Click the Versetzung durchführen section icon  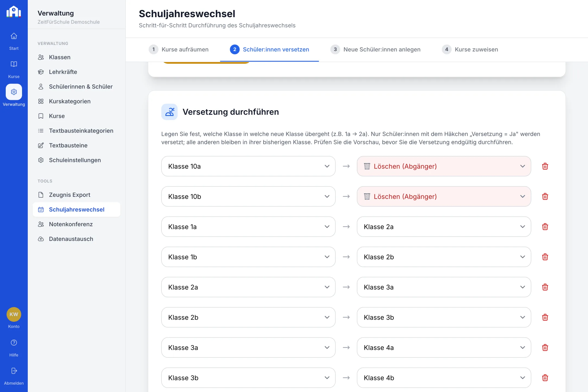(169, 112)
